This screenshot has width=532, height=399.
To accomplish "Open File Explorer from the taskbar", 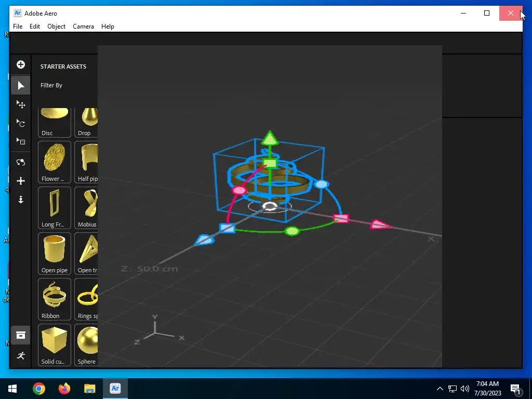I will 89,389.
